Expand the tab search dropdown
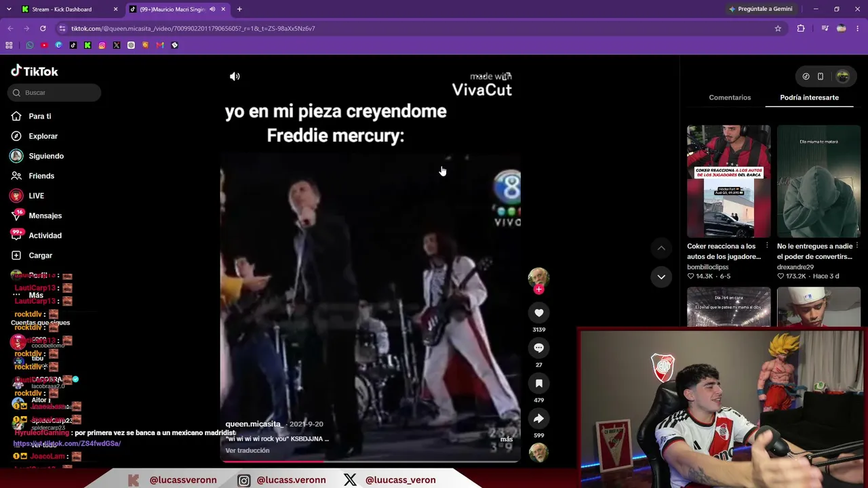Image resolution: width=868 pixels, height=488 pixels. point(9,9)
